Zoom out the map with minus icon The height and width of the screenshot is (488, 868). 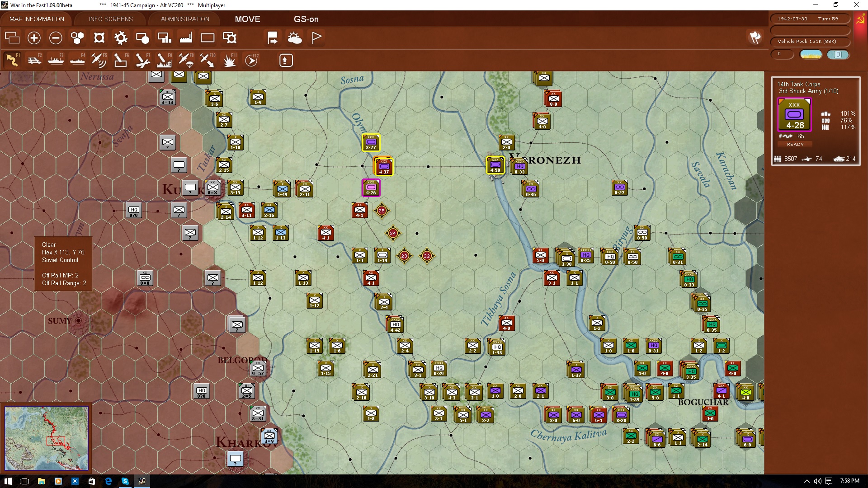56,38
